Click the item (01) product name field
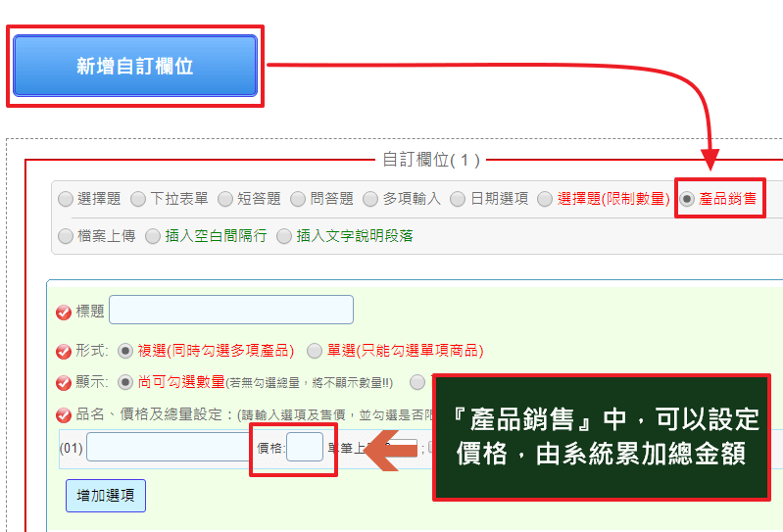 pos(169,447)
